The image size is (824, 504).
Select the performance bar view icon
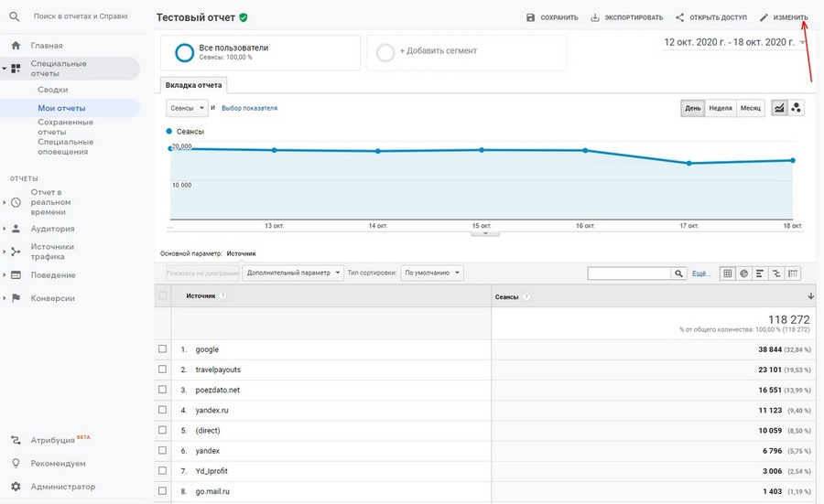pyautogui.click(x=760, y=273)
